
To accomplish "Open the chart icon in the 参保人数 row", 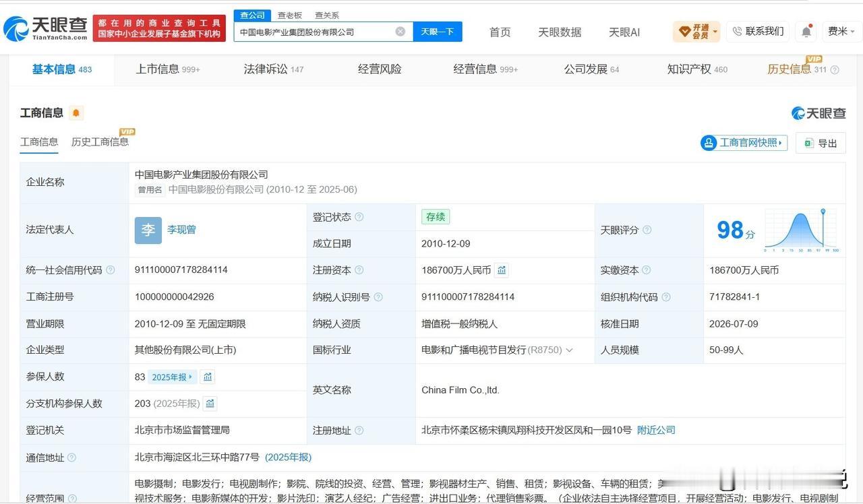I will tap(208, 377).
